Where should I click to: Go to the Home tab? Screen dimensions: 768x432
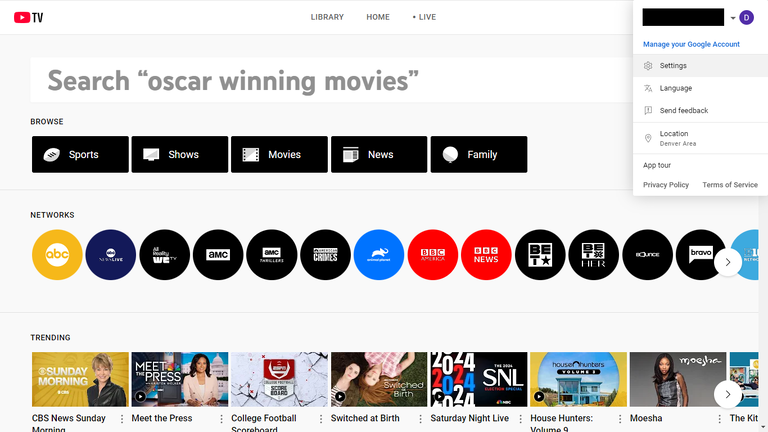tap(378, 17)
